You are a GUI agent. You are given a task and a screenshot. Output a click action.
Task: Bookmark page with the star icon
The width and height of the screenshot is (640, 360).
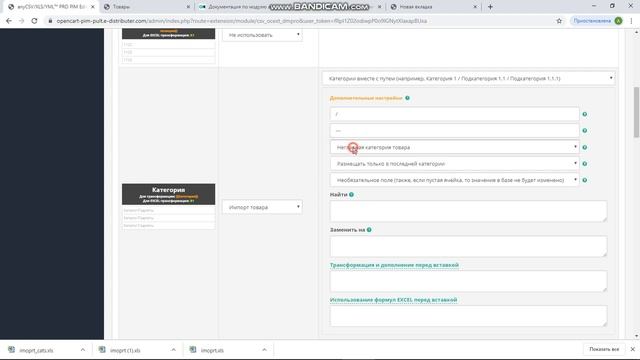(x=559, y=21)
